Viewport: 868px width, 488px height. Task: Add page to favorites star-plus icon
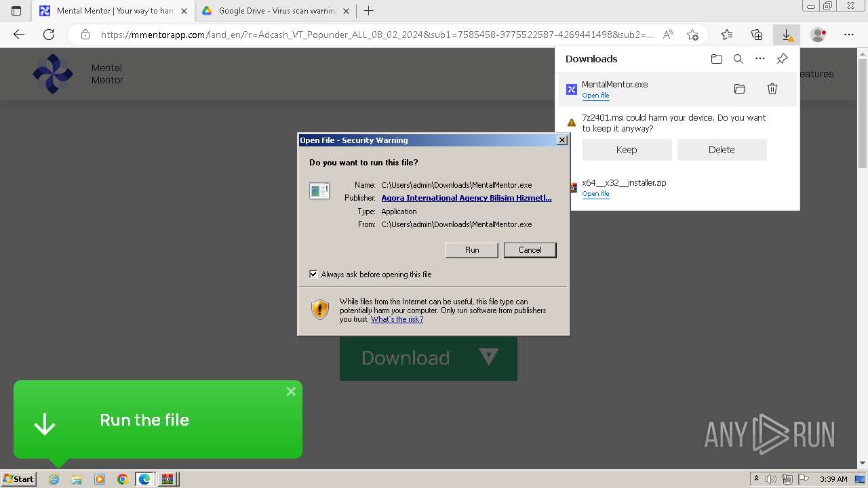pyautogui.click(x=692, y=35)
